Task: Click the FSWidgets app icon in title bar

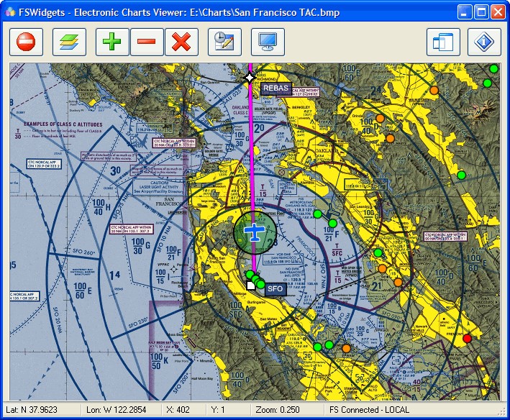Action: 10,12
